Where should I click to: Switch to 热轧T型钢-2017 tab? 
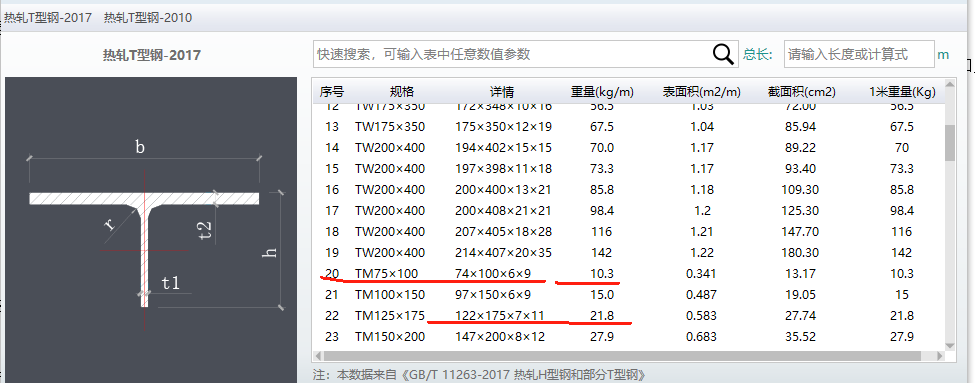(49, 18)
